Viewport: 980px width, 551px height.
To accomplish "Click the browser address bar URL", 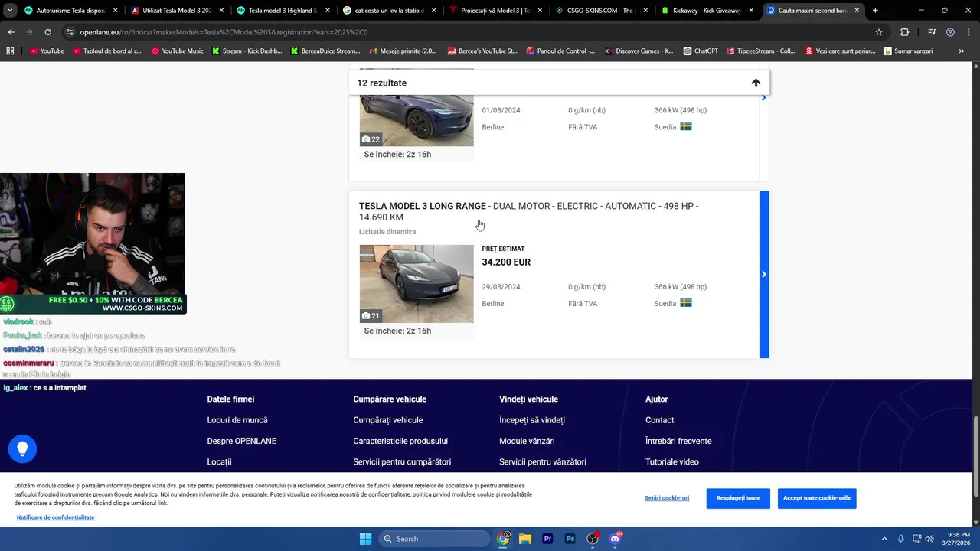I will (x=224, y=32).
